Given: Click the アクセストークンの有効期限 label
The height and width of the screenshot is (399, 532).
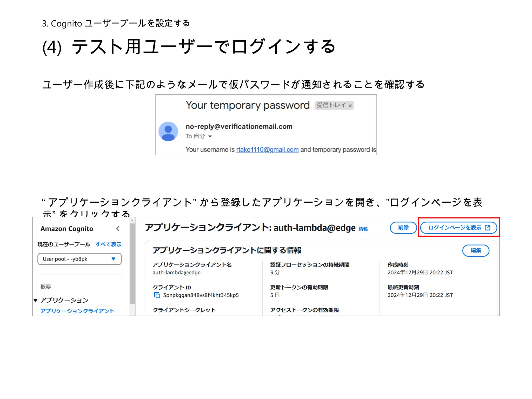Looking at the screenshot, I should (304, 310).
